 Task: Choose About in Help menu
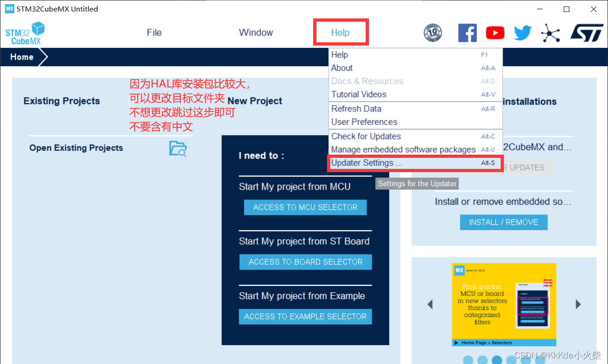[415, 68]
